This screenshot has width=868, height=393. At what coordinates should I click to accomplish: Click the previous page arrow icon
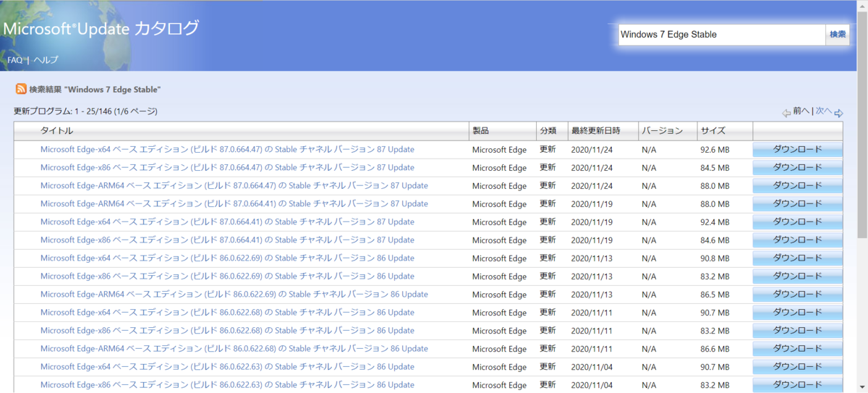786,113
